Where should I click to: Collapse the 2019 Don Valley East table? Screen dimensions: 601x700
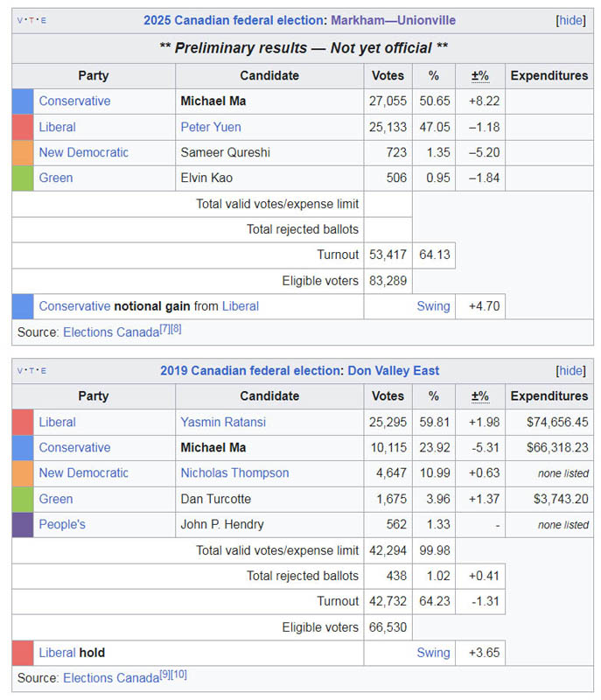(x=571, y=370)
